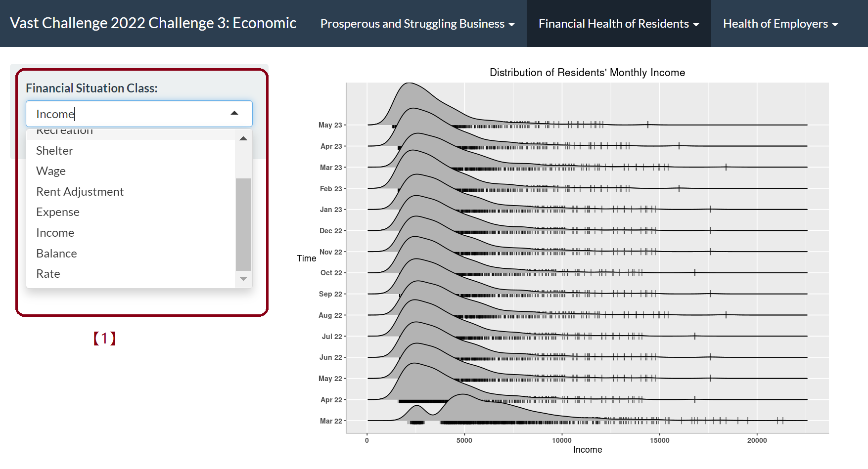Select Shelter from the dropdown list

pyautogui.click(x=55, y=151)
